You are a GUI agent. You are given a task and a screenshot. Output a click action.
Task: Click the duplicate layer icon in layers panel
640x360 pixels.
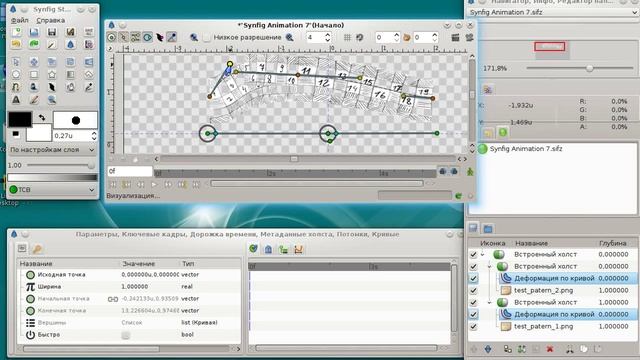click(507, 349)
